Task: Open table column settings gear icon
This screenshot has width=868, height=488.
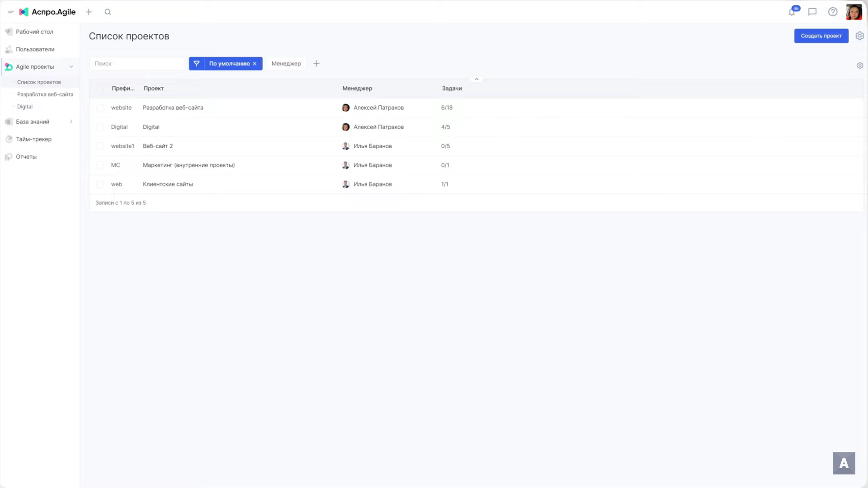Action: point(860,66)
